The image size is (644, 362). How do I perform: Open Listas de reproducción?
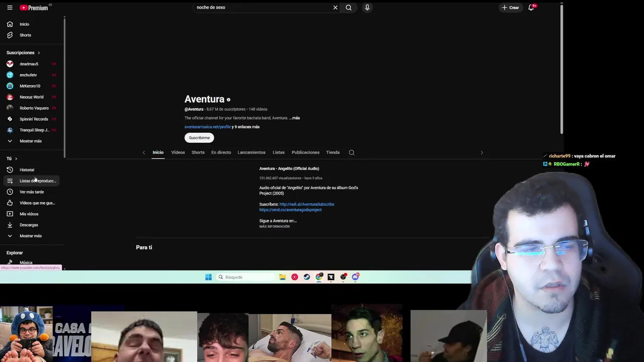(x=31, y=181)
